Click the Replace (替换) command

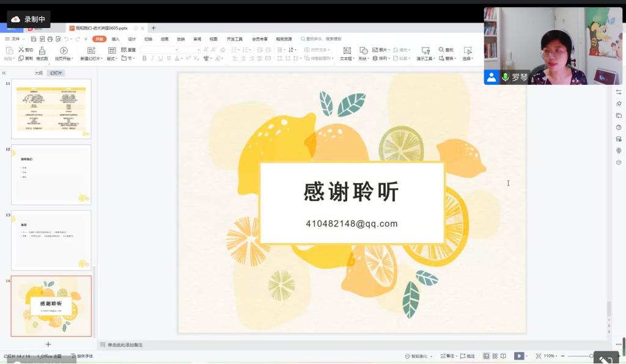pyautogui.click(x=451, y=58)
